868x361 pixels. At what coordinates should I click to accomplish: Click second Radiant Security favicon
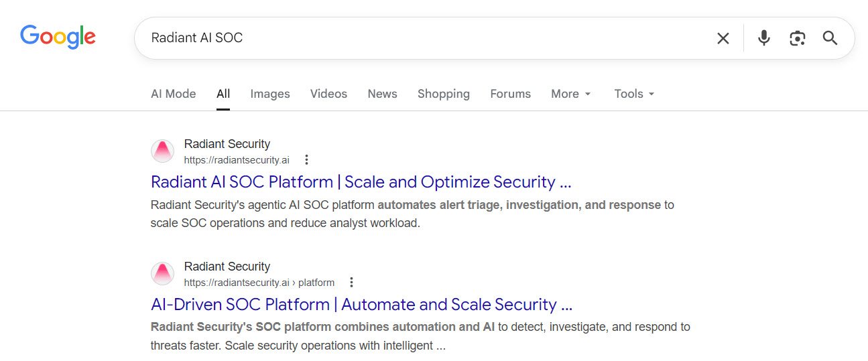[162, 274]
